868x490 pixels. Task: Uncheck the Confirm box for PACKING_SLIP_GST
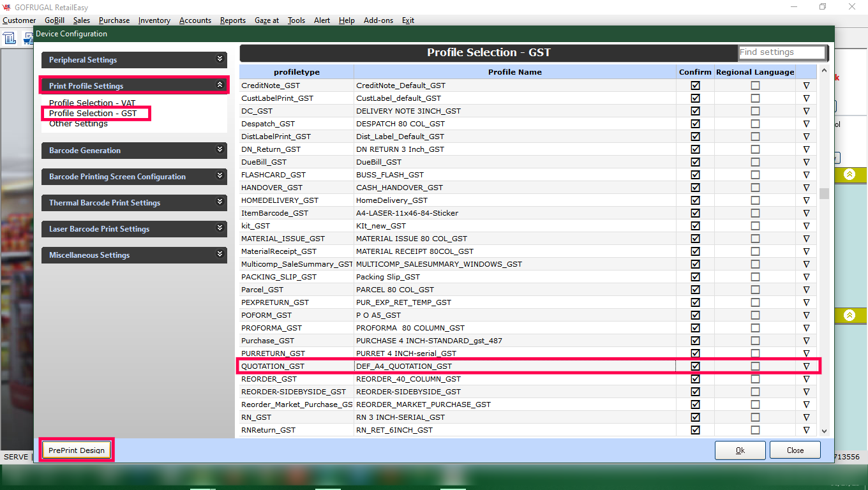point(695,277)
